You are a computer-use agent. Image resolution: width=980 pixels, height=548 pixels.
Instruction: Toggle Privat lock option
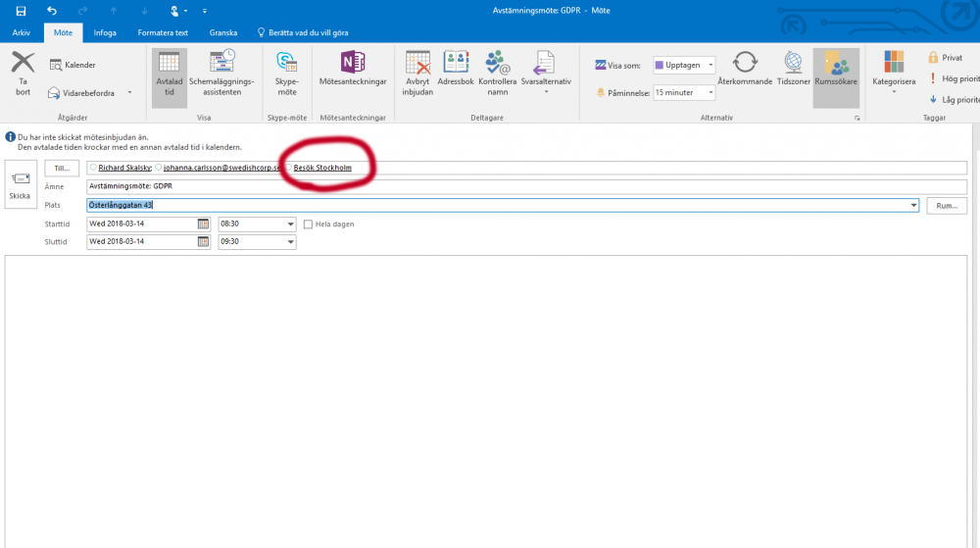[944, 58]
